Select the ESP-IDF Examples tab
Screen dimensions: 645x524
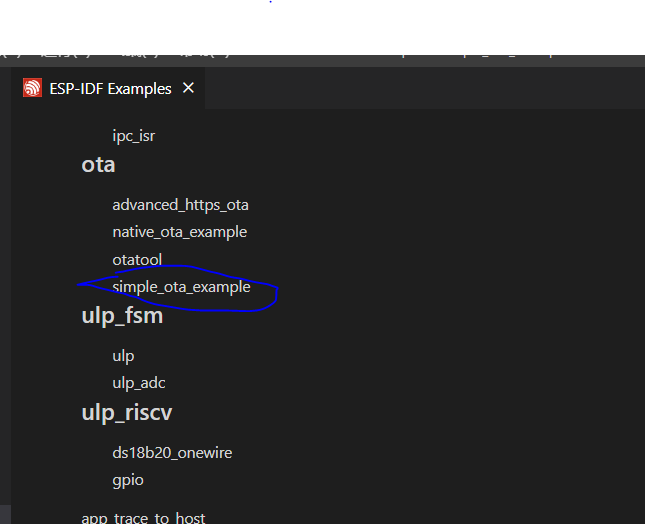coord(108,88)
